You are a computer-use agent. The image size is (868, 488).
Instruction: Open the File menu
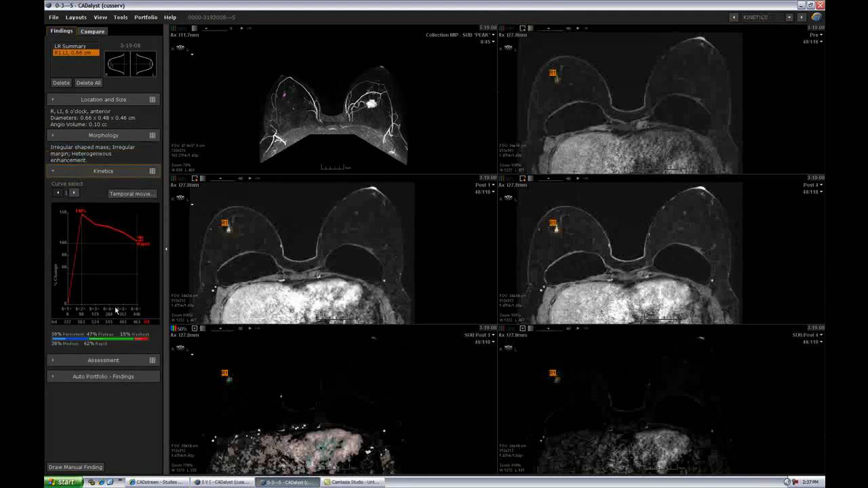pyautogui.click(x=54, y=17)
